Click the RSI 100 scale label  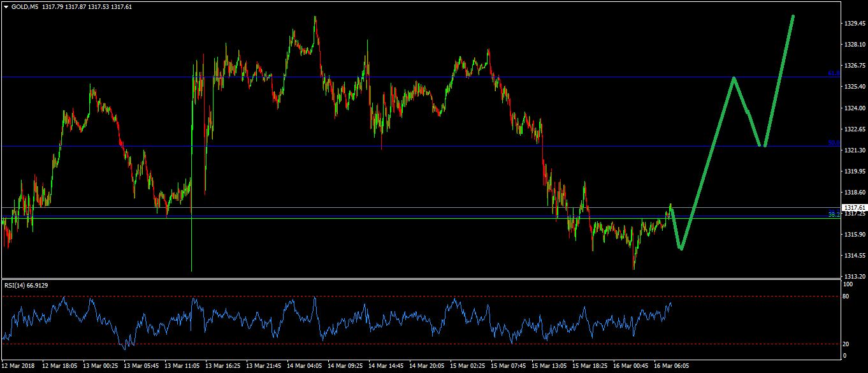tap(847, 284)
